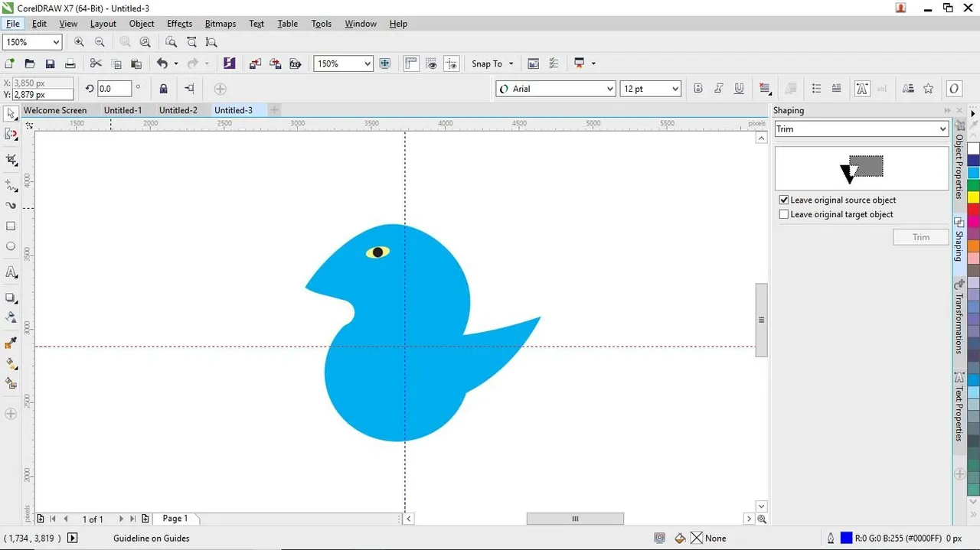
Task: Click the angle of rotation input field
Action: (x=114, y=89)
